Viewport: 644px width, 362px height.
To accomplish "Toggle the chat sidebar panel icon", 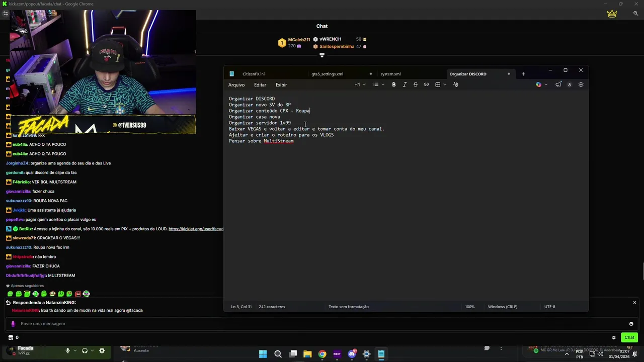I will click(6, 14).
